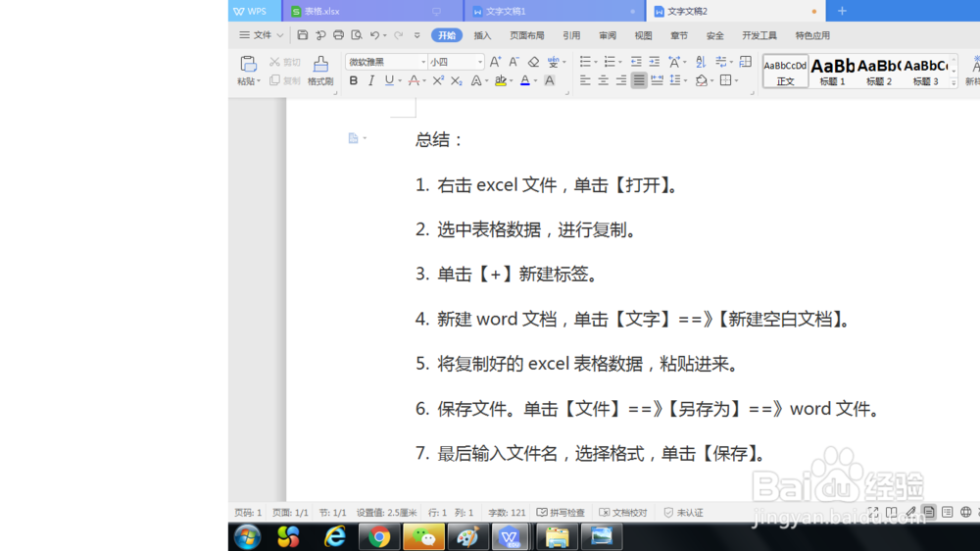Toggle spell check (拼写检查) in status bar

(x=561, y=512)
